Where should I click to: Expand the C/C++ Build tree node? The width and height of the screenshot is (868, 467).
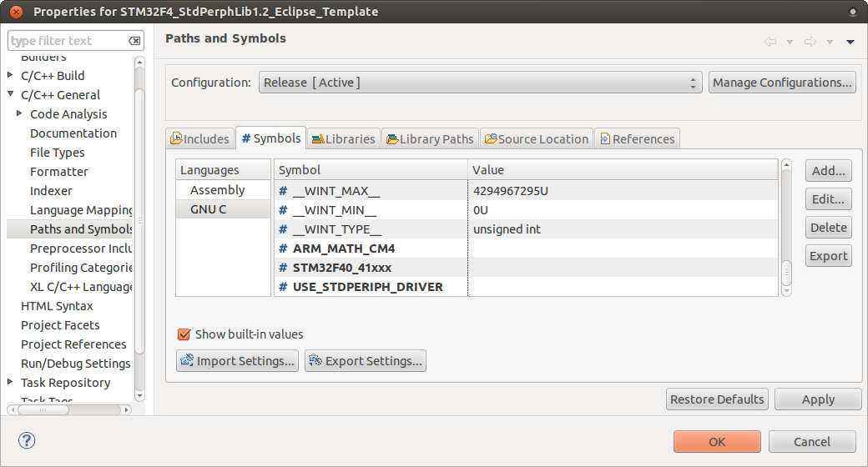pos(10,75)
